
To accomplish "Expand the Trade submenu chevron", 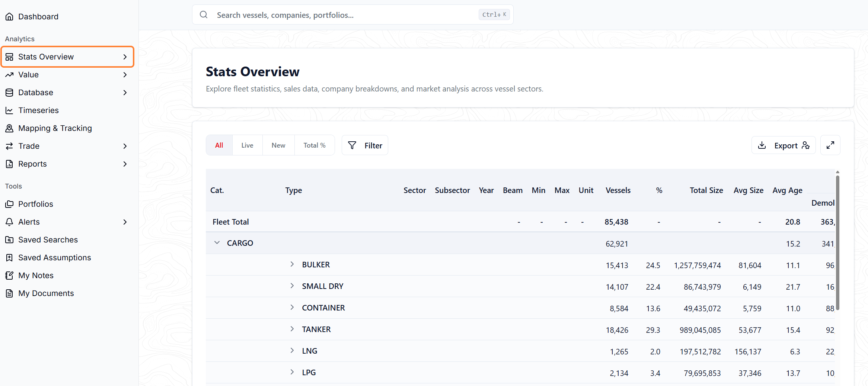I will [x=125, y=146].
